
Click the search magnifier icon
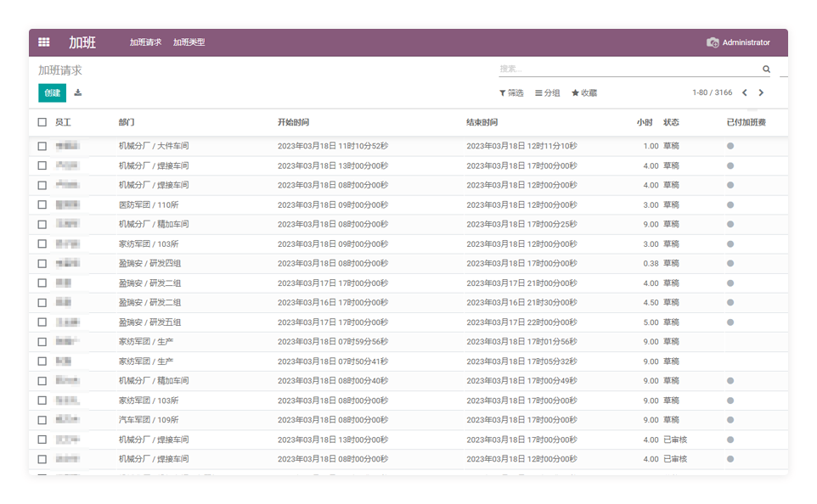click(766, 70)
